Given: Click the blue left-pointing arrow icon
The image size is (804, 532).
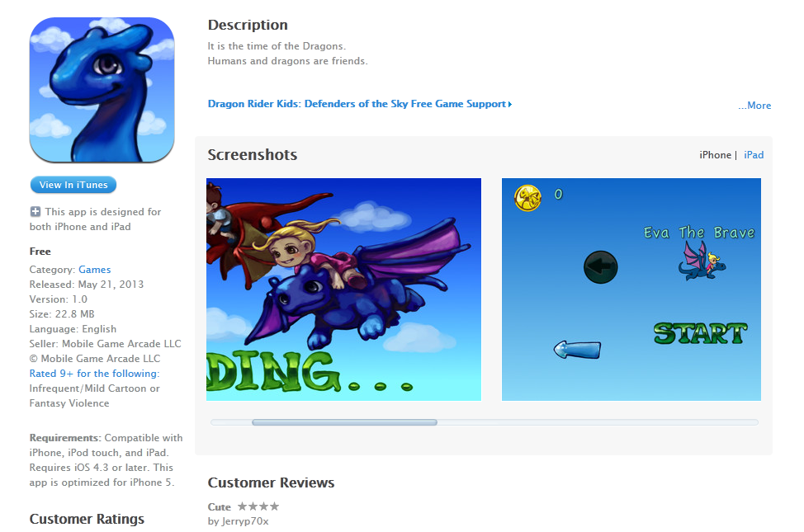Looking at the screenshot, I should click(x=577, y=350).
